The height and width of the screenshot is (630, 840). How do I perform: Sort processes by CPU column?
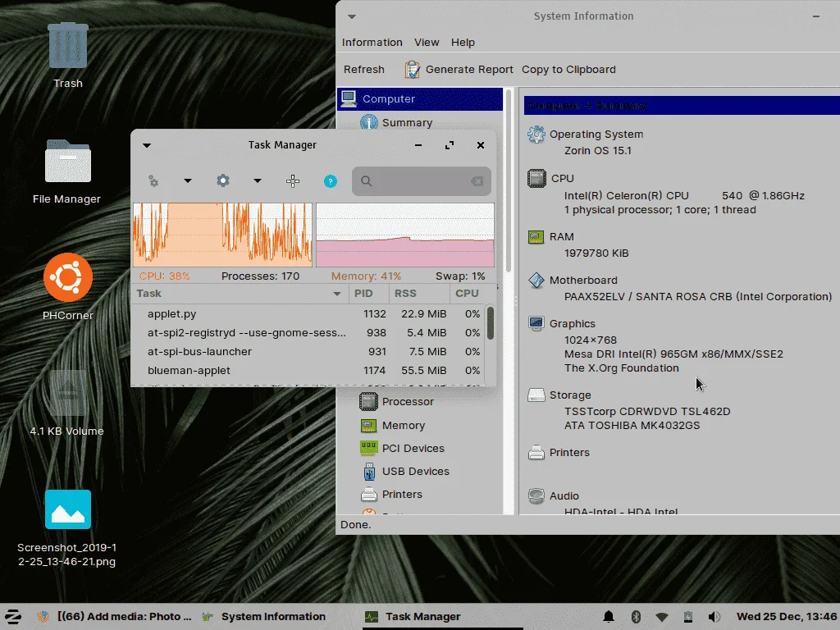click(467, 294)
